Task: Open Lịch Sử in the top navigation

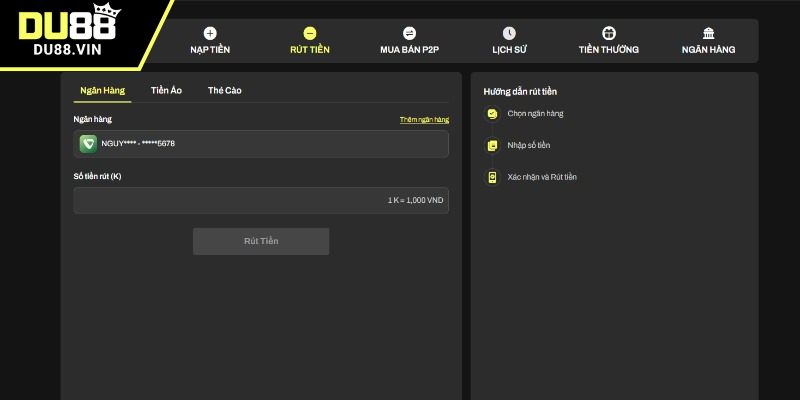Action: coord(509,49)
